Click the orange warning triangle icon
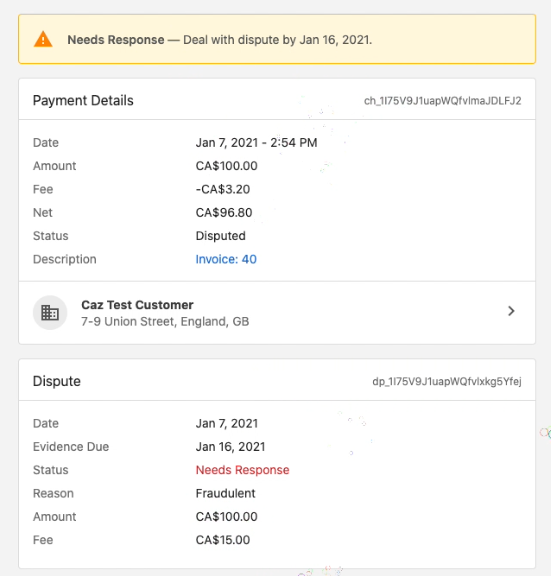Viewport: 551px width, 576px height. (x=43, y=39)
